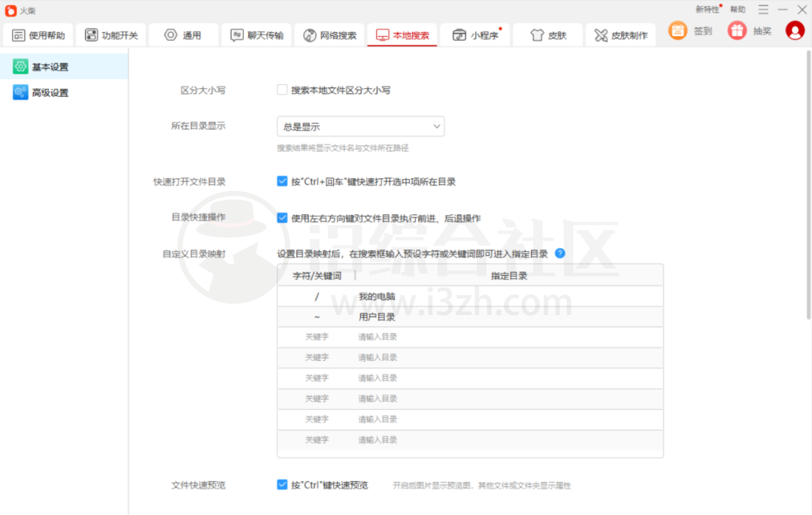
Task: Click the 签到 calendar icon
Action: (x=677, y=31)
